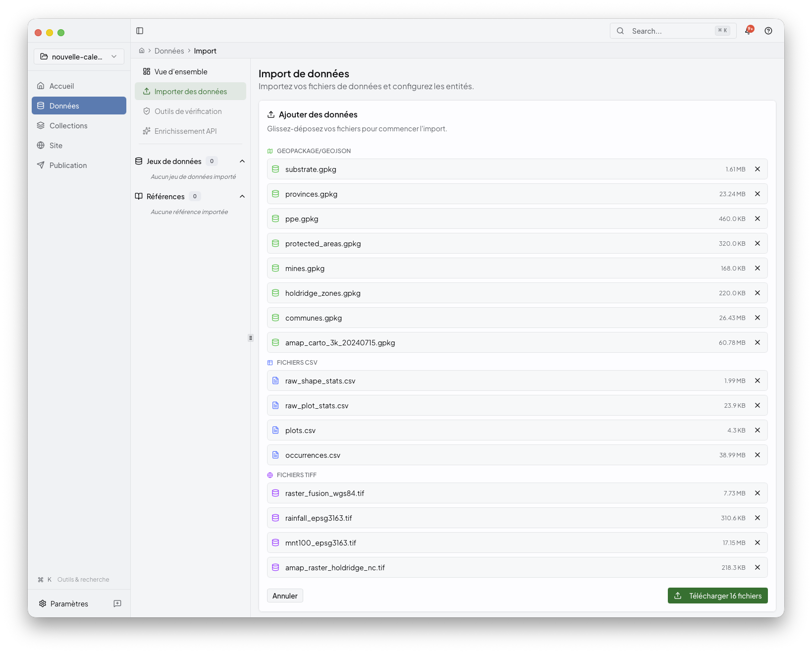Click the Télécharger 16 fichiers button
This screenshot has width=812, height=654.
coord(717,596)
